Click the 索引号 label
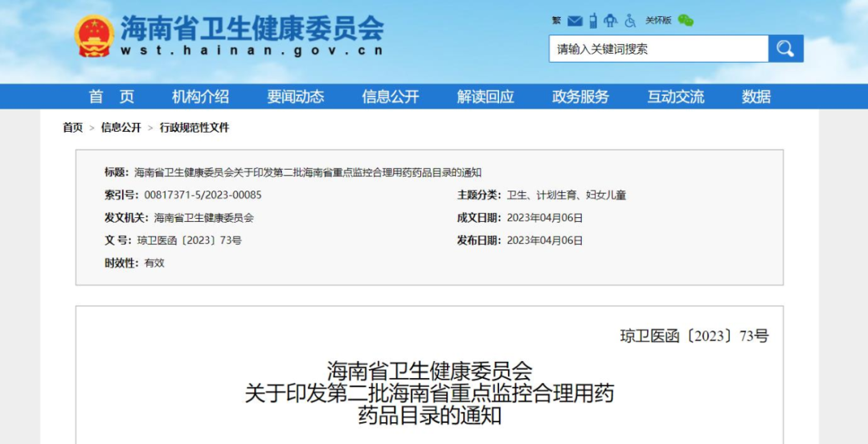The height and width of the screenshot is (444, 868). pos(122,195)
